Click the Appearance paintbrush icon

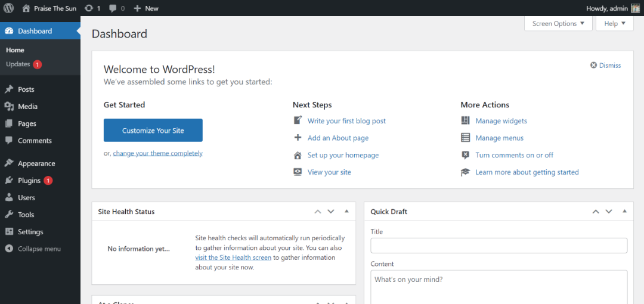[x=9, y=163]
